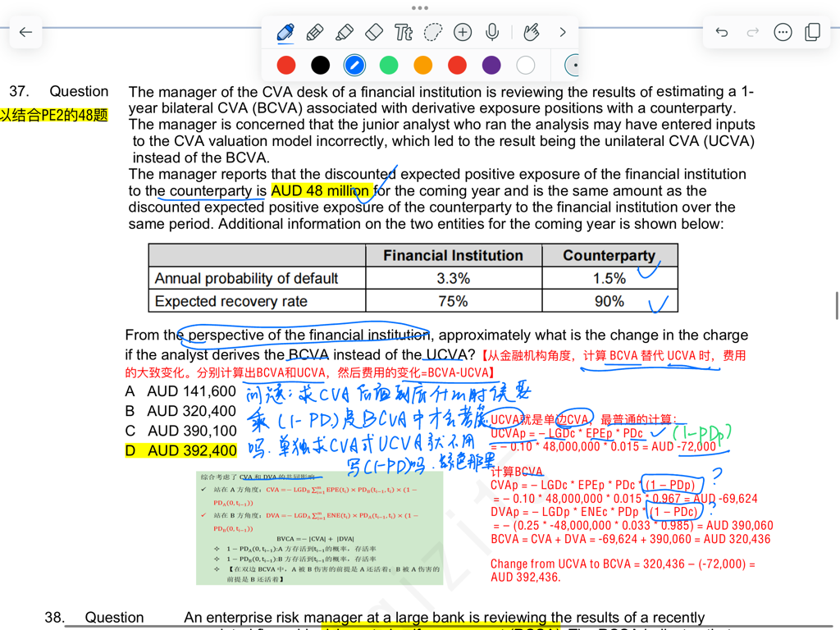
Task: Click the "1.5%" table cell
Action: point(609,279)
